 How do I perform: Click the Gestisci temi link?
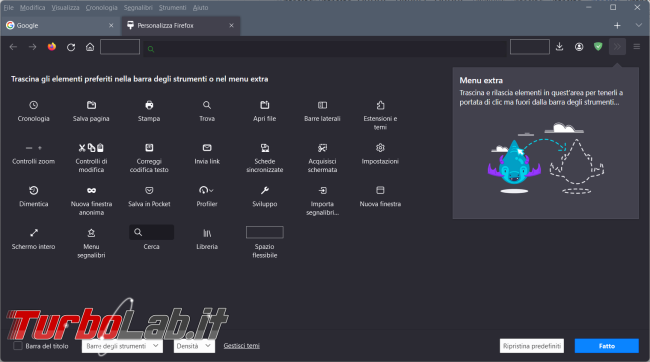coord(242,345)
